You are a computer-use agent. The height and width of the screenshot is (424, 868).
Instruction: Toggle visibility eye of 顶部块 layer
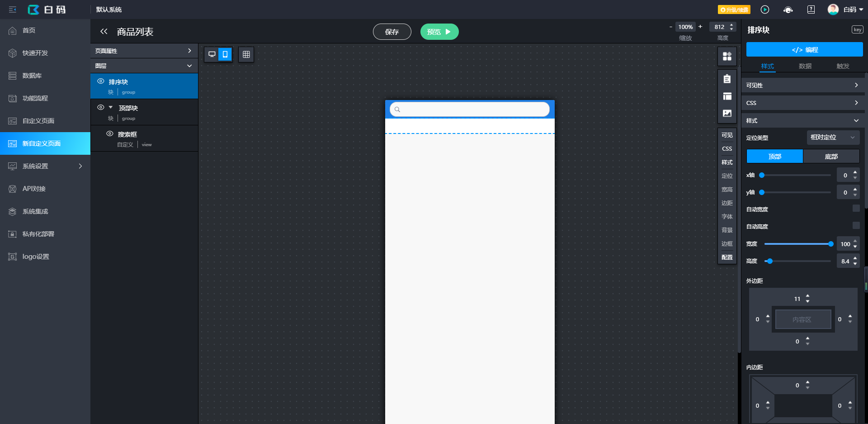(x=101, y=107)
